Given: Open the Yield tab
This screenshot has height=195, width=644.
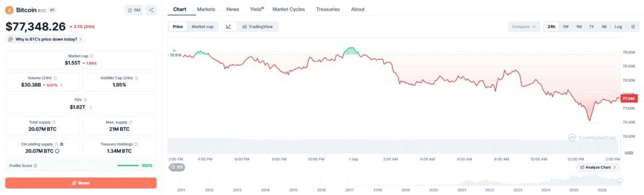Looking at the screenshot, I should pyautogui.click(x=256, y=9).
